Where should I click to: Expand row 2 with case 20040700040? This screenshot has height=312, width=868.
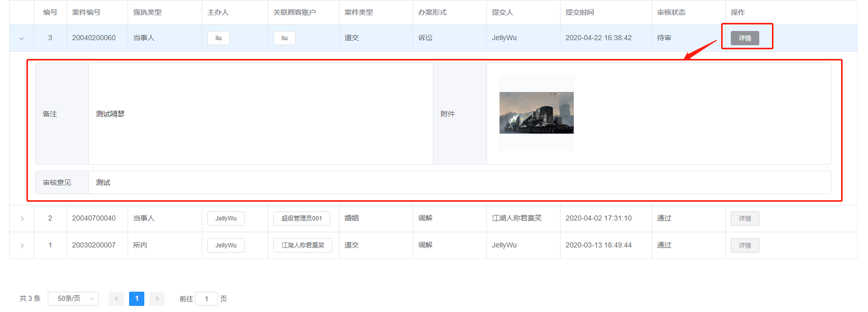pyautogui.click(x=22, y=219)
